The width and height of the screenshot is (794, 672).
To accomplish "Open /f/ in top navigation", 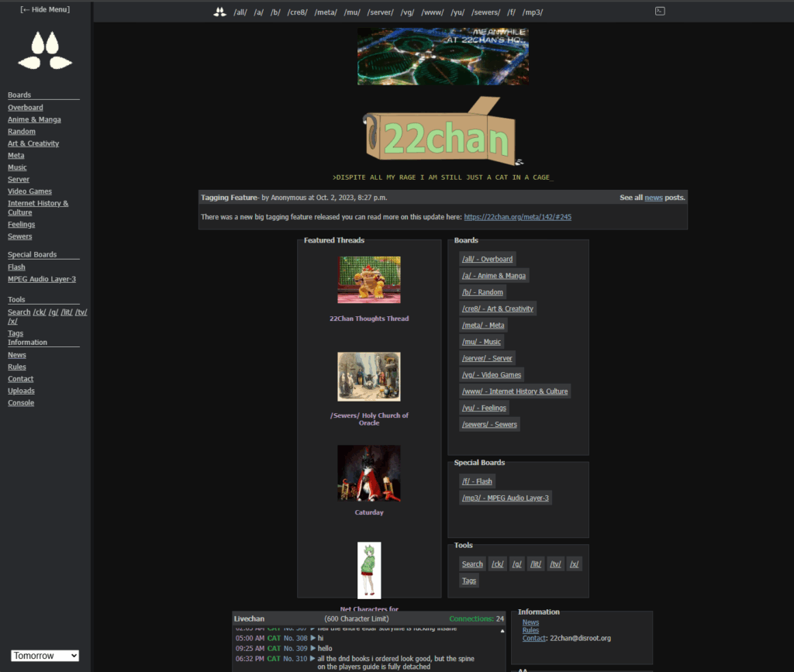I will 512,12.
